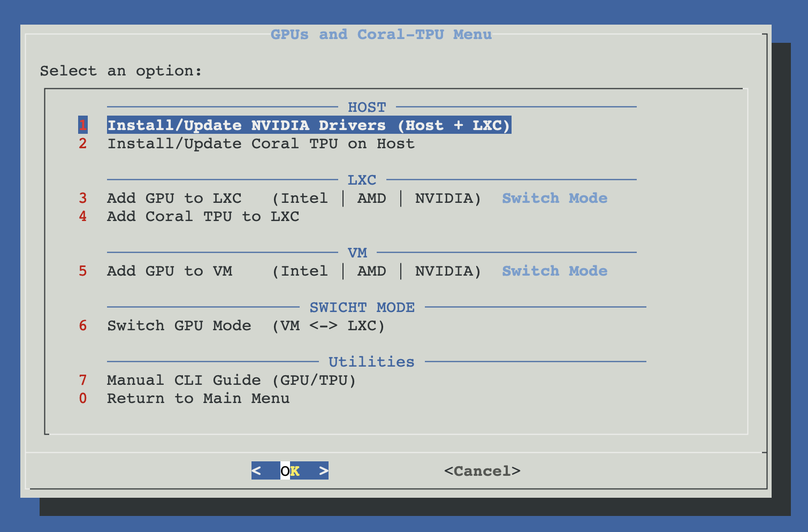Select Install/Update Coral TPU on Host
This screenshot has height=532, width=808.
pos(261,143)
